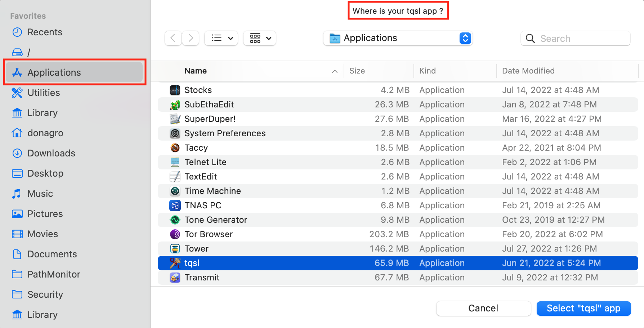Click the SubEthaEdit app icon

tap(175, 105)
